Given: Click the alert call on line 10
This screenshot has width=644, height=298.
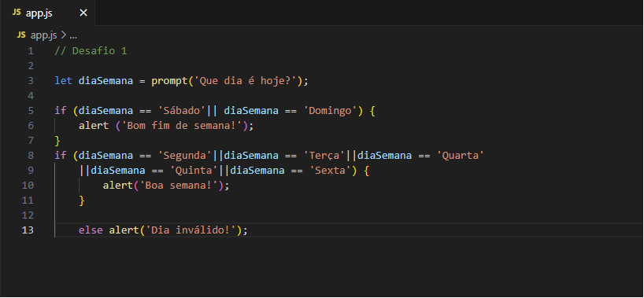Looking at the screenshot, I should coord(118,185).
